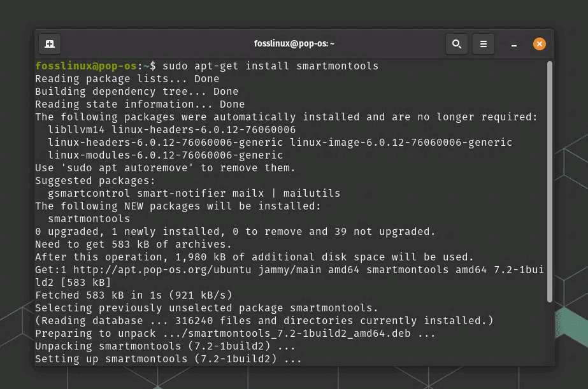Open the hamburger menu in the title bar
The image size is (588, 389).
(x=484, y=44)
